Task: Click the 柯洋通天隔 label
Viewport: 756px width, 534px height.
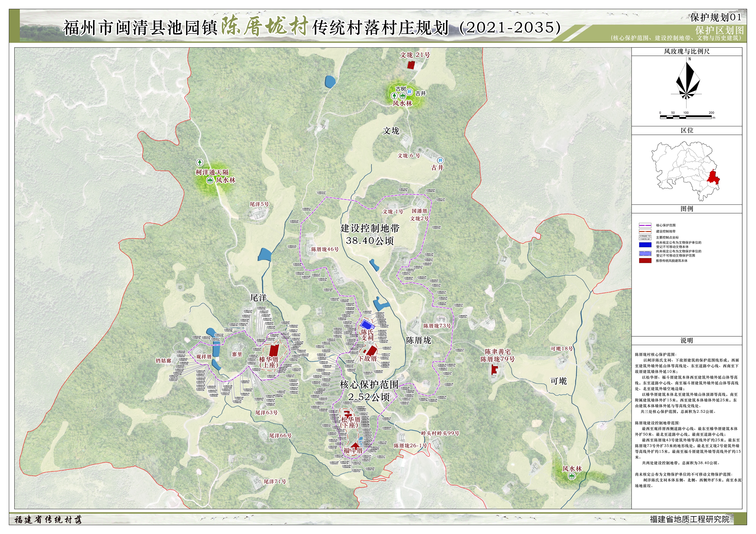Action: 212,172
